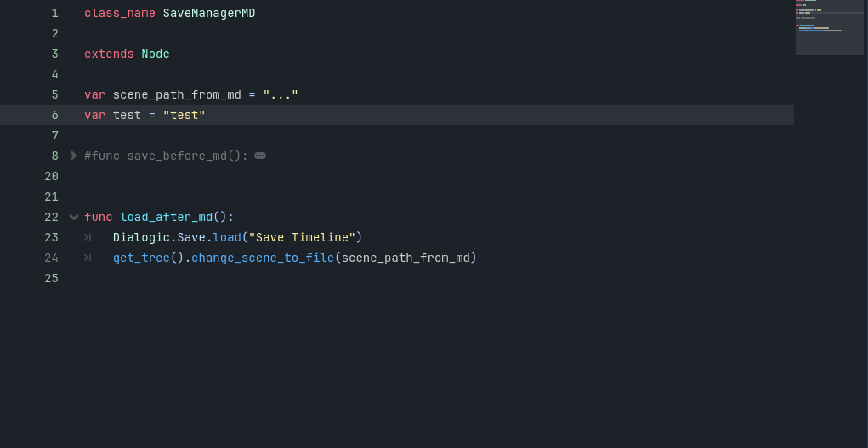The width and height of the screenshot is (868, 448).
Task: Click the get_tree function call
Action: click(141, 258)
